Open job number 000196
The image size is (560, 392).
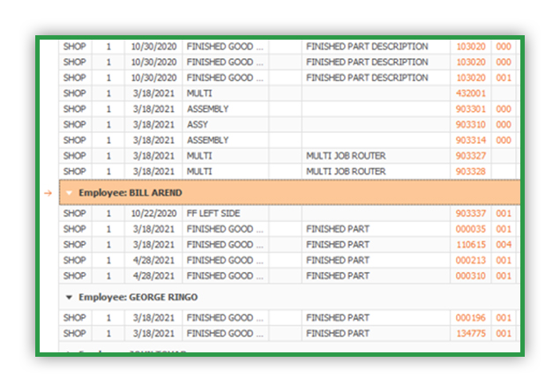point(471,318)
